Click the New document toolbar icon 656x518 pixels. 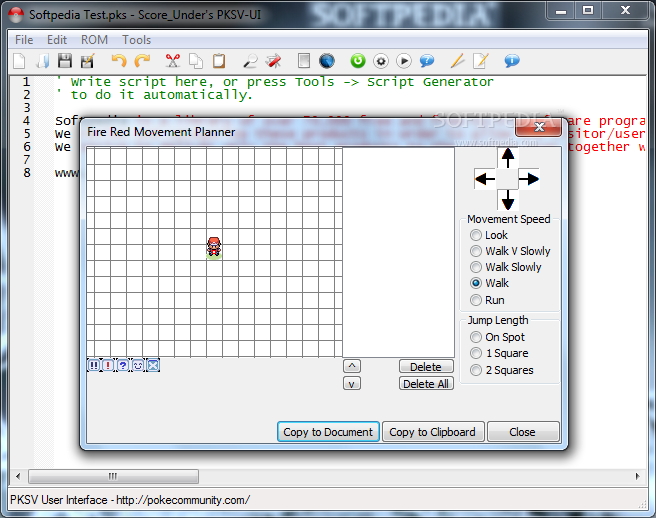pyautogui.click(x=19, y=61)
